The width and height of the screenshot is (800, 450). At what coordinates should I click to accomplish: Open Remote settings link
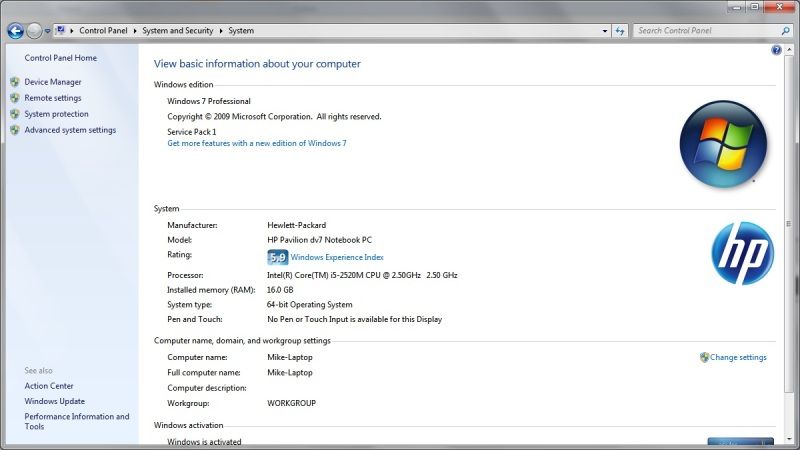pyautogui.click(x=53, y=98)
